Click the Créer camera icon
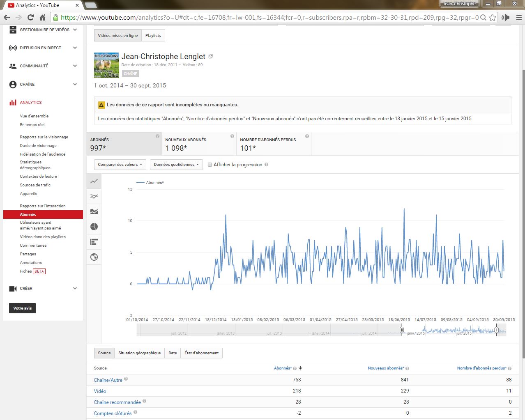Viewport: 525px width, 420px height. click(x=13, y=289)
